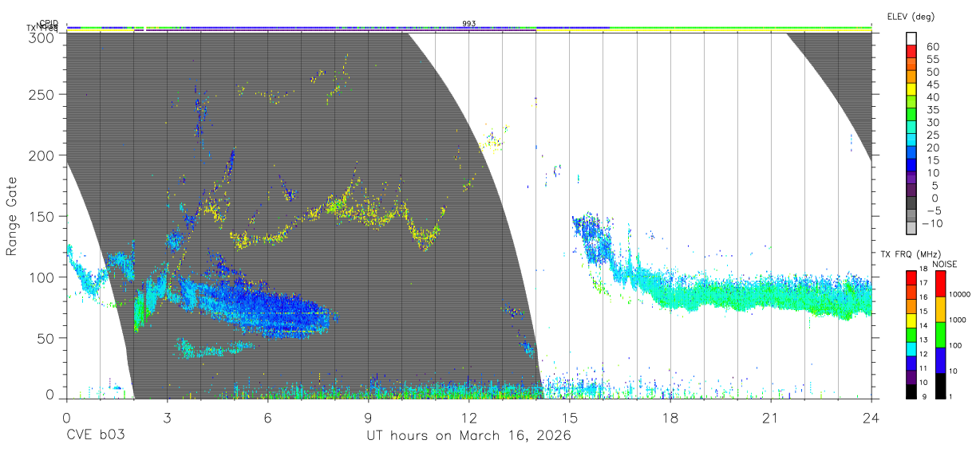Viewport: 980px width, 452px height.
Task: Click the "CVE b03" radar beam label
Action: click(95, 436)
